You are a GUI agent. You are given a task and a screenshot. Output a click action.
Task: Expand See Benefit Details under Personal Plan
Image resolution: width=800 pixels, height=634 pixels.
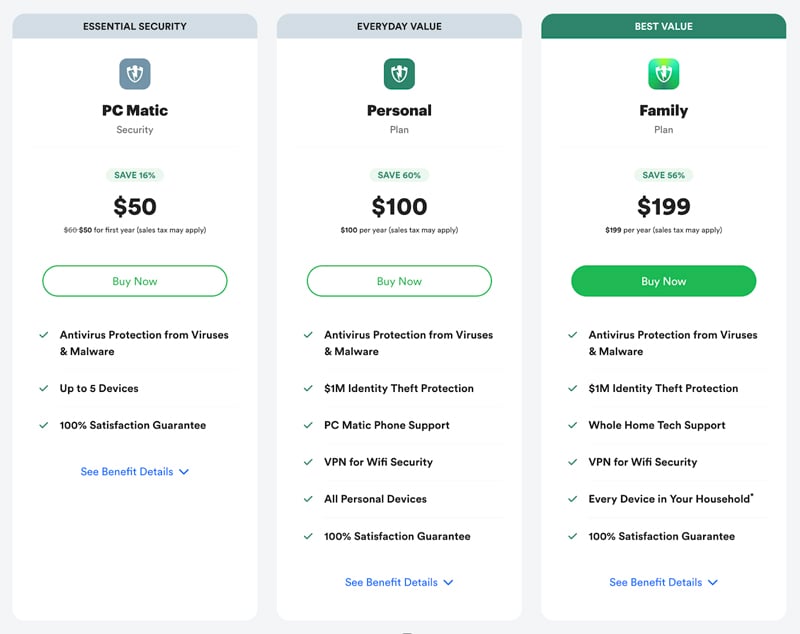399,582
